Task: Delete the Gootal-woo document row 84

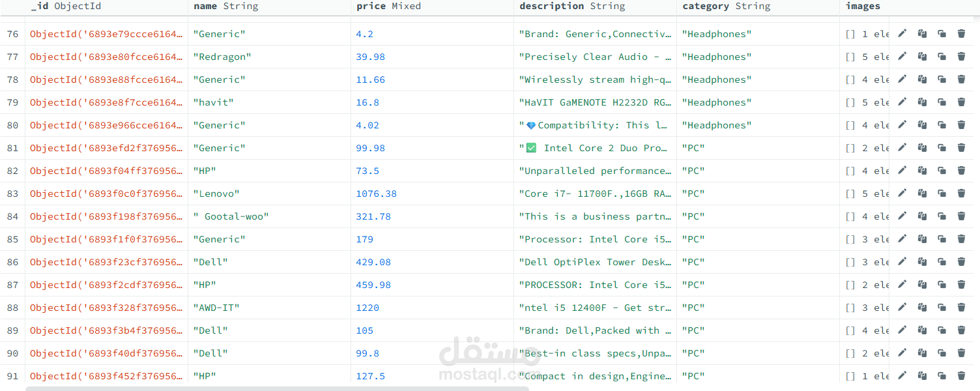Action: click(961, 216)
